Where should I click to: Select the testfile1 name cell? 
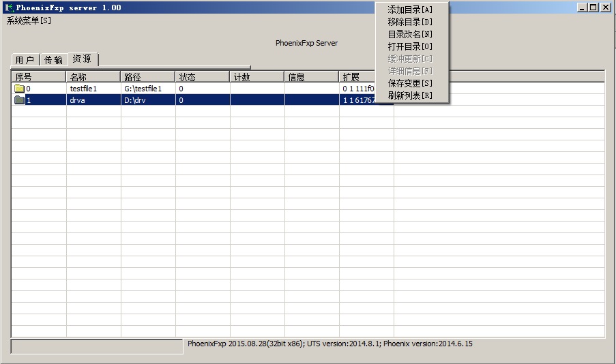[x=83, y=89]
